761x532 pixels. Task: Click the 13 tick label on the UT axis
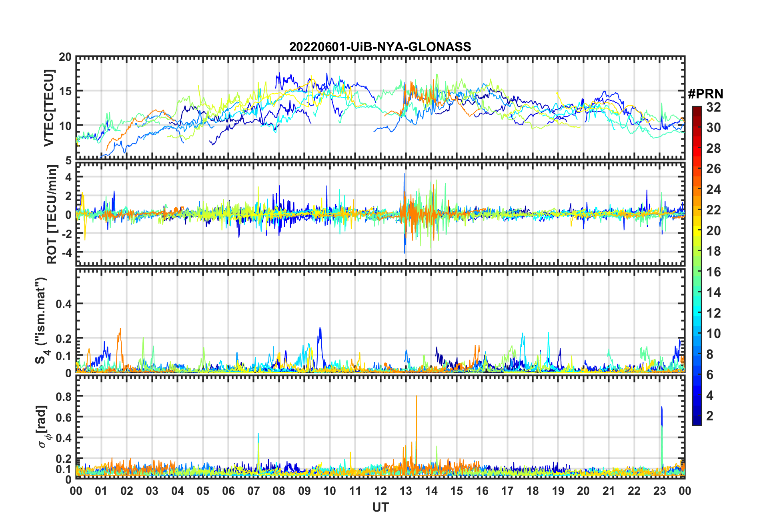(x=406, y=491)
